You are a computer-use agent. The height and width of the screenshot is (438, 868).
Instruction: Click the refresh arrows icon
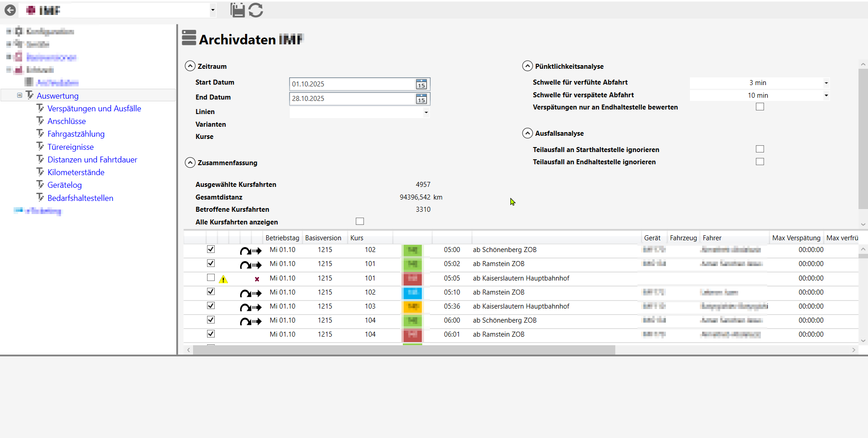256,10
